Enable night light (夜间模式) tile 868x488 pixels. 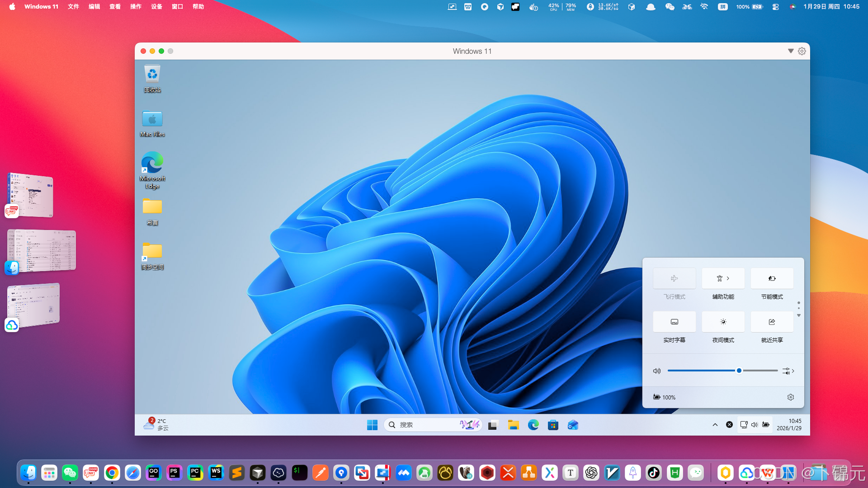pyautogui.click(x=723, y=322)
